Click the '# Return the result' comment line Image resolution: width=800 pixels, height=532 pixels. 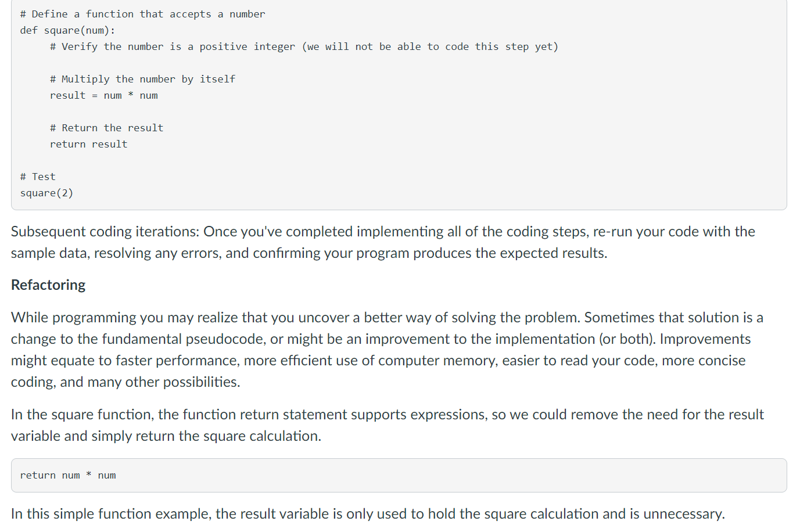(x=106, y=128)
